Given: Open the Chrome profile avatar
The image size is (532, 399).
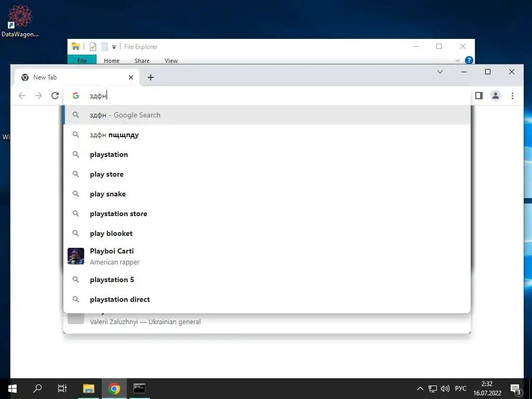Looking at the screenshot, I should pos(495,96).
